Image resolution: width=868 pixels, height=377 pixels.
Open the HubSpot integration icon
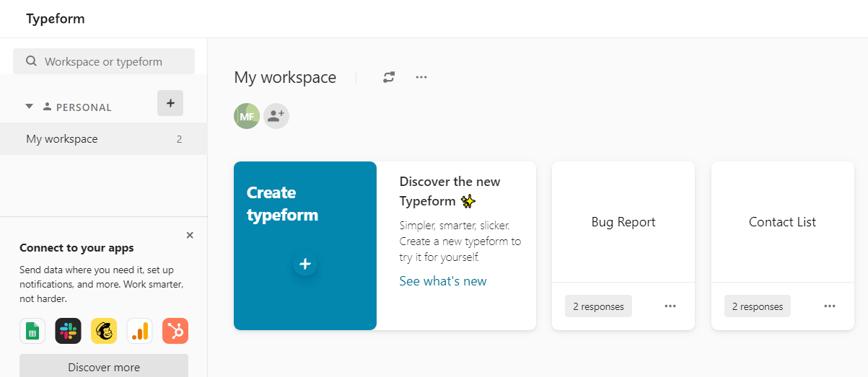tap(175, 331)
